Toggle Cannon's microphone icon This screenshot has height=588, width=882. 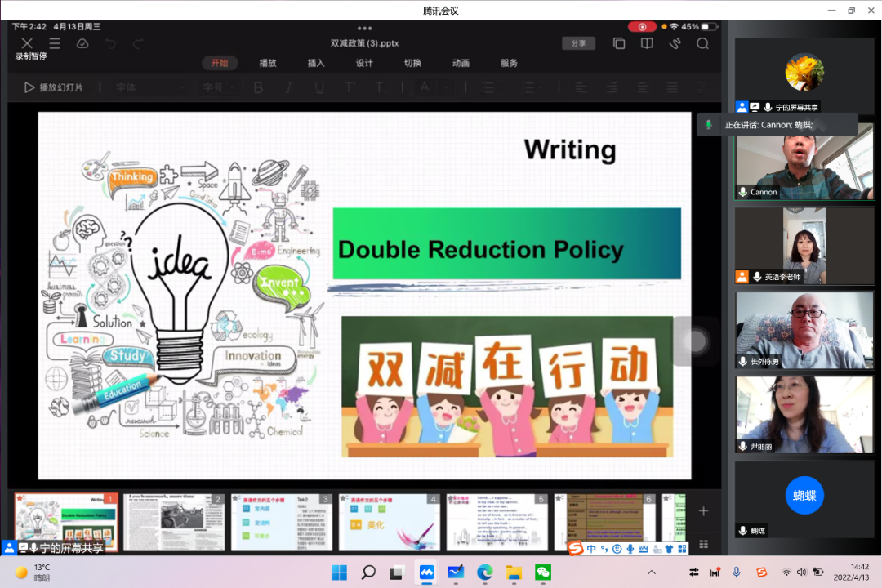click(x=743, y=192)
